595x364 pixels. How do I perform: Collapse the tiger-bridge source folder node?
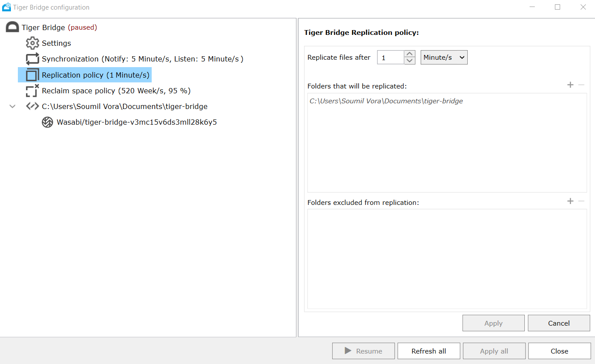[x=13, y=106]
